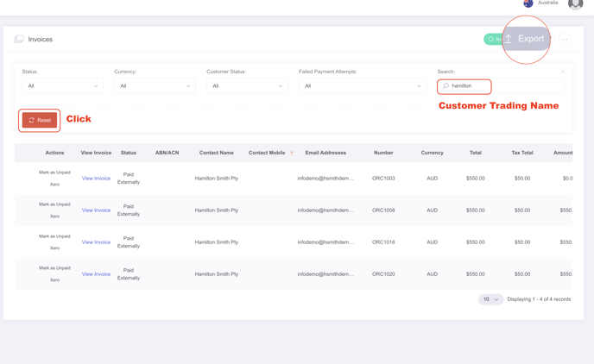Image resolution: width=594 pixels, height=364 pixels.
Task: Click invoice number ORC1003
Action: pos(383,179)
